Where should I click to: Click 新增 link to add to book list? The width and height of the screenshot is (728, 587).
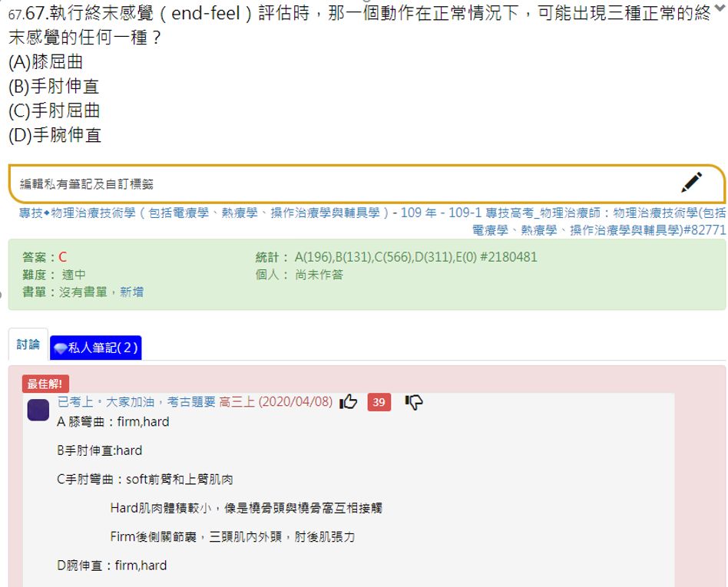click(131, 292)
